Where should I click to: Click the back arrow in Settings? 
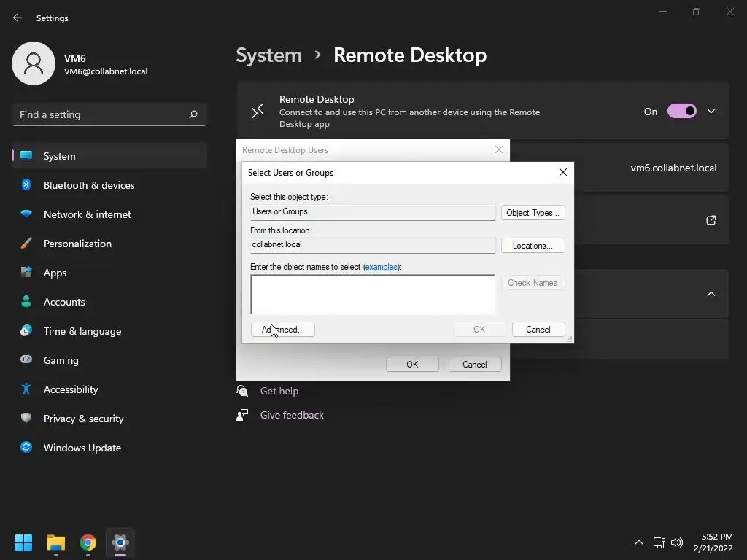pos(18,17)
